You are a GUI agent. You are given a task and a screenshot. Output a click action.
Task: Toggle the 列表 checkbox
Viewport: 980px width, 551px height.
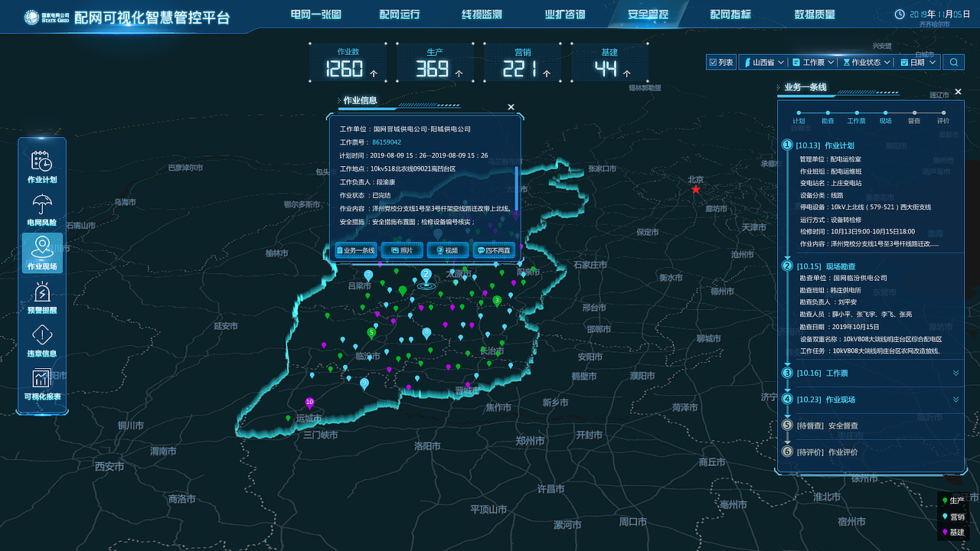[x=713, y=62]
